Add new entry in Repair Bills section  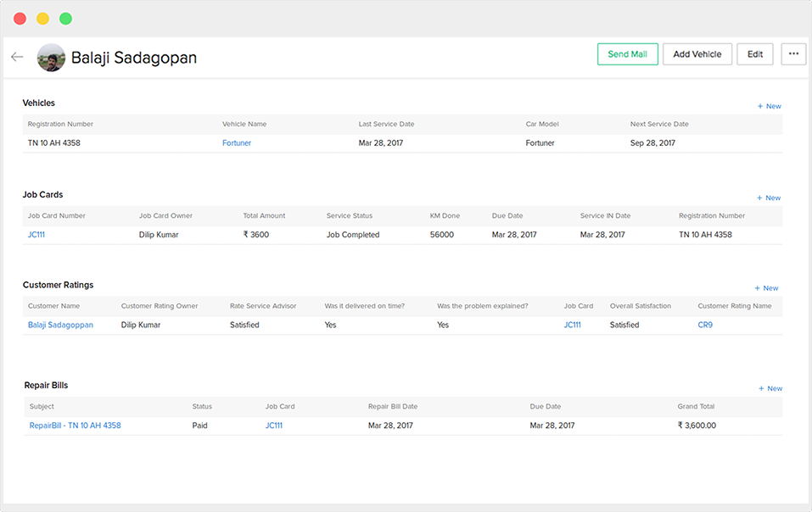[770, 389]
